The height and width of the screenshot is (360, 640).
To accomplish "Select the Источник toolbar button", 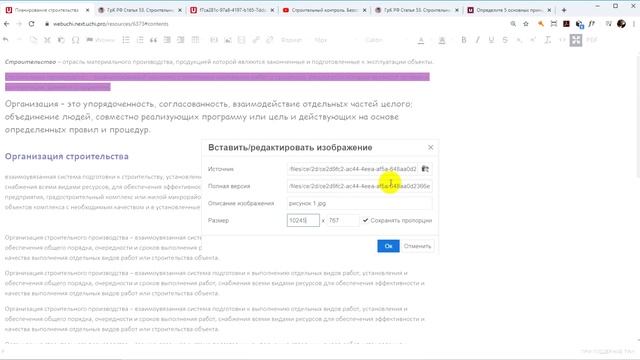I will [x=100, y=40].
